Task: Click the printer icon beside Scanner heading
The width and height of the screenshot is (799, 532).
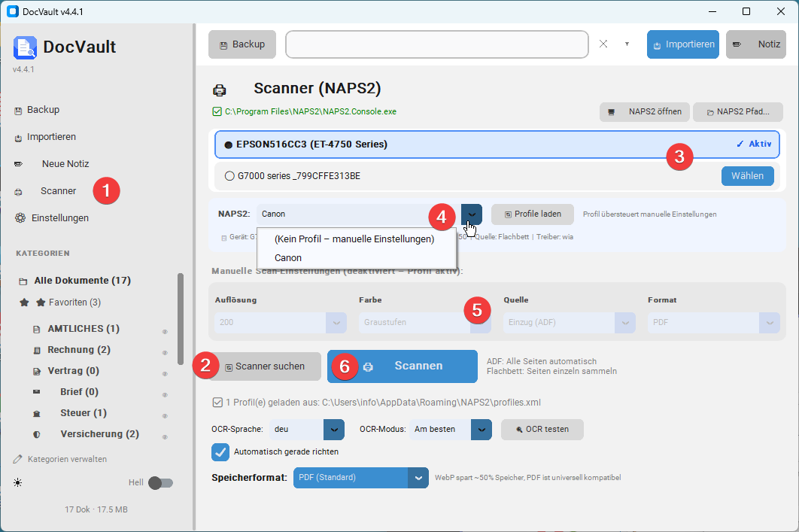Action: coord(219,90)
